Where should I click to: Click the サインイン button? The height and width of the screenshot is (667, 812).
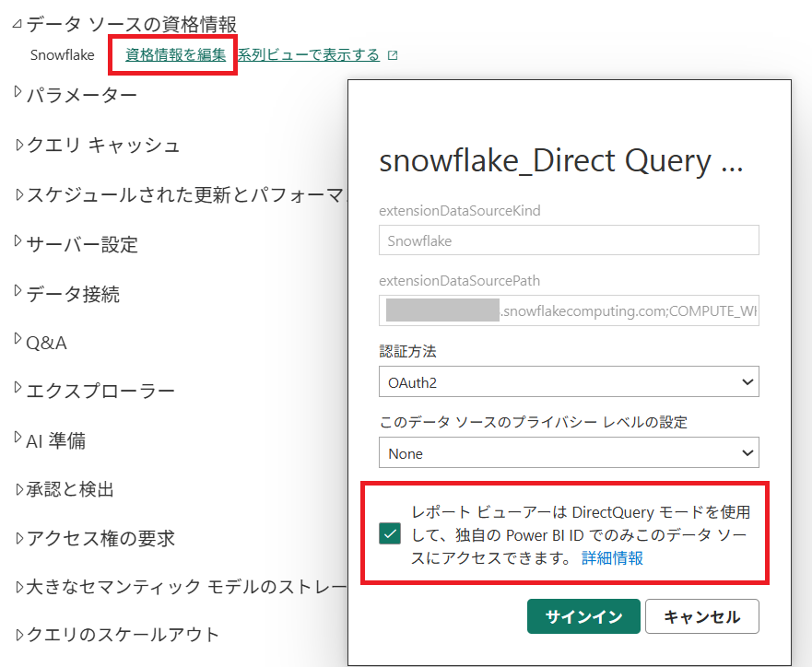pos(583,616)
